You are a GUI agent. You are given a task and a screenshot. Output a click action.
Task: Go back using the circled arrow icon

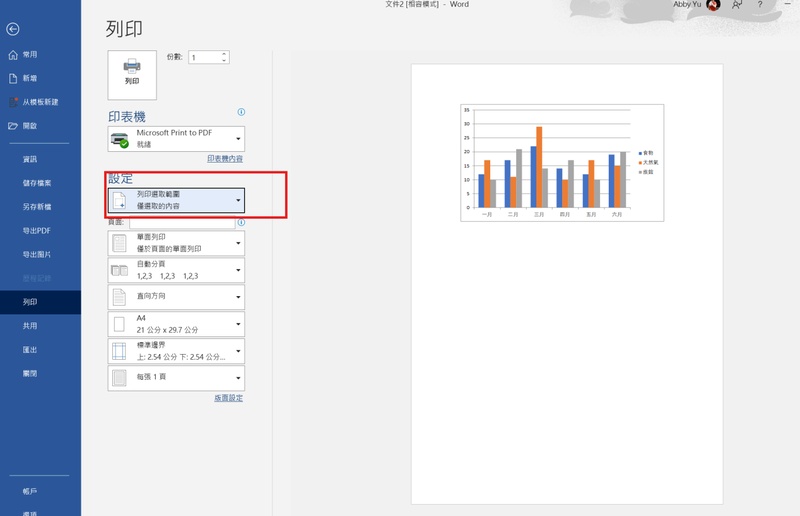click(13, 29)
